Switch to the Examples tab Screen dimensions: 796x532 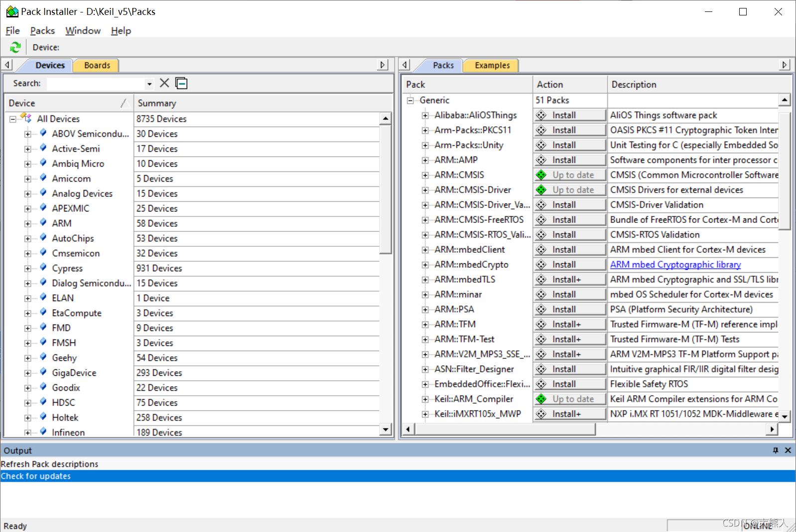(x=492, y=65)
